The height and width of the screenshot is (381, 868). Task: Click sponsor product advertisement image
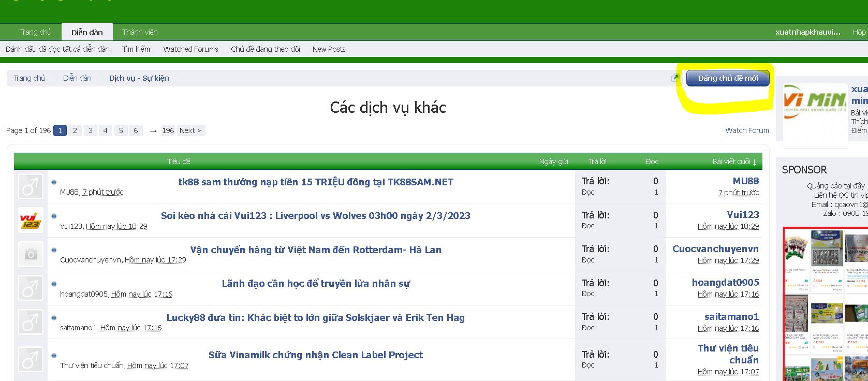[825, 305]
